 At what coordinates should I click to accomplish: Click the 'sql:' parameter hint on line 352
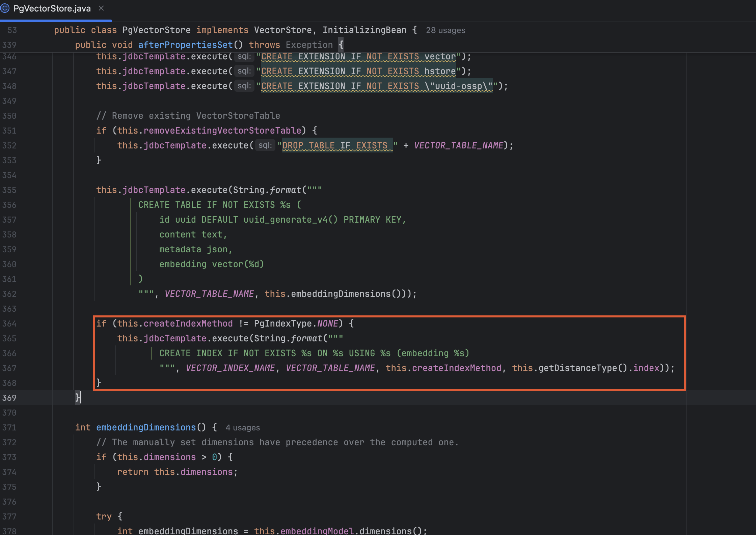click(265, 145)
